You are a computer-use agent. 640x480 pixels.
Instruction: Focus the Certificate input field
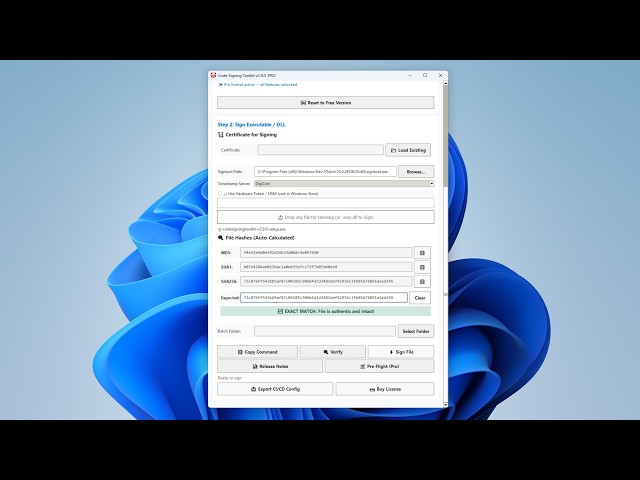coord(320,150)
